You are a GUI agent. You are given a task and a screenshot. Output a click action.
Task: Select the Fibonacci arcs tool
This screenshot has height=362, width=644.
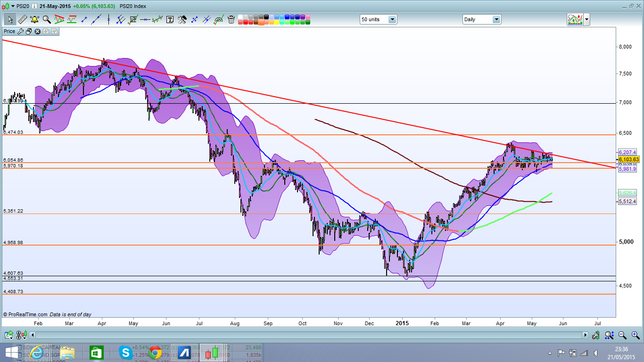[219, 19]
